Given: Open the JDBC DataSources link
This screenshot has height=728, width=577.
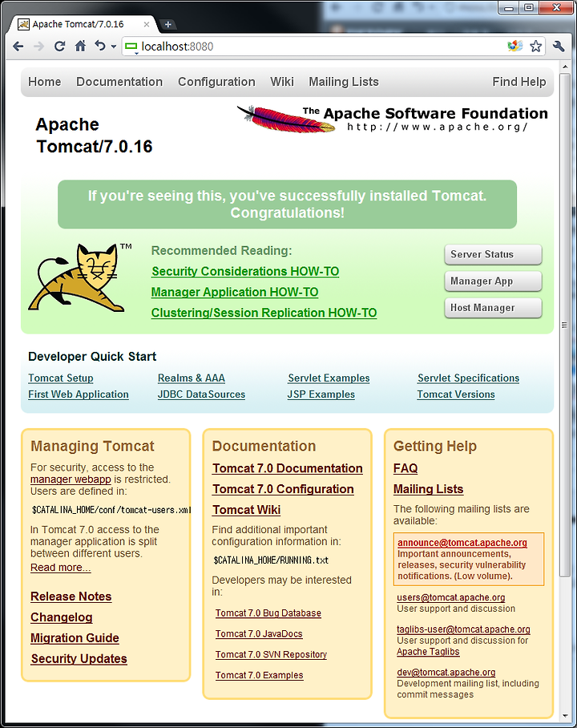Looking at the screenshot, I should 201,394.
